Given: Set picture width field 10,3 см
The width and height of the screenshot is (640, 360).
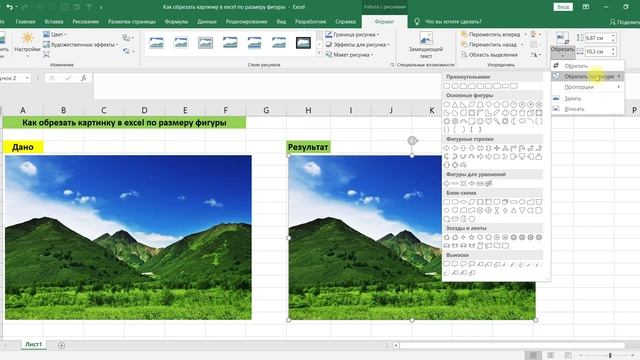Looking at the screenshot, I should pos(600,51).
